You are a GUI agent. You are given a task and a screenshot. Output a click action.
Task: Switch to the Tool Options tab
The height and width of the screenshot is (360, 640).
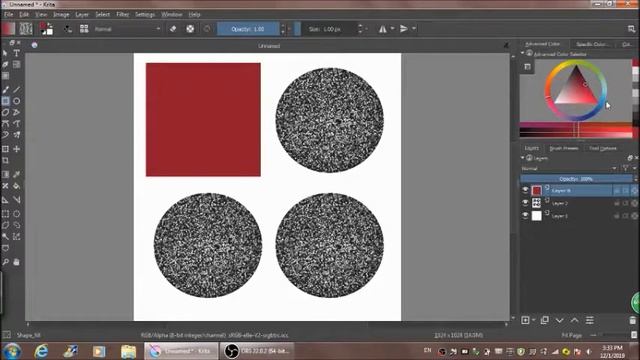click(x=602, y=148)
